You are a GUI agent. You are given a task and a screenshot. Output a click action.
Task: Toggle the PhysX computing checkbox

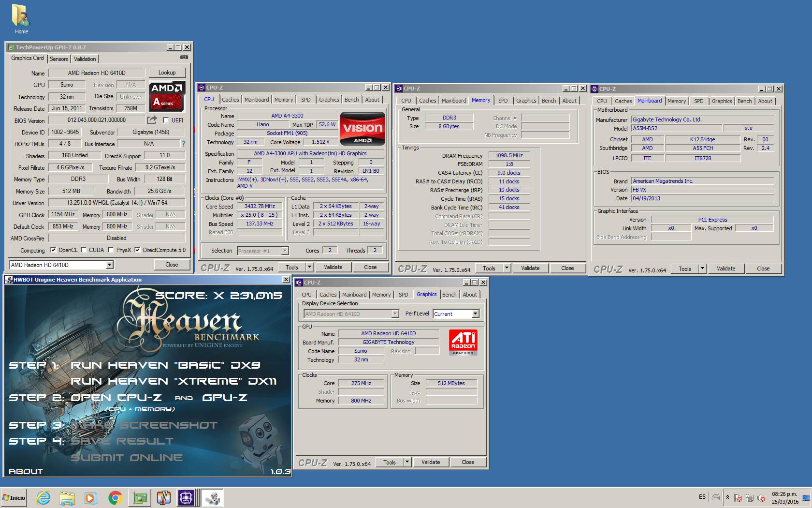point(111,250)
